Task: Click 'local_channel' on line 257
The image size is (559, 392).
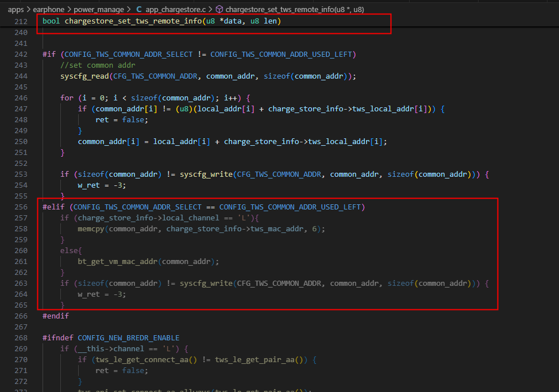Action: (x=191, y=218)
